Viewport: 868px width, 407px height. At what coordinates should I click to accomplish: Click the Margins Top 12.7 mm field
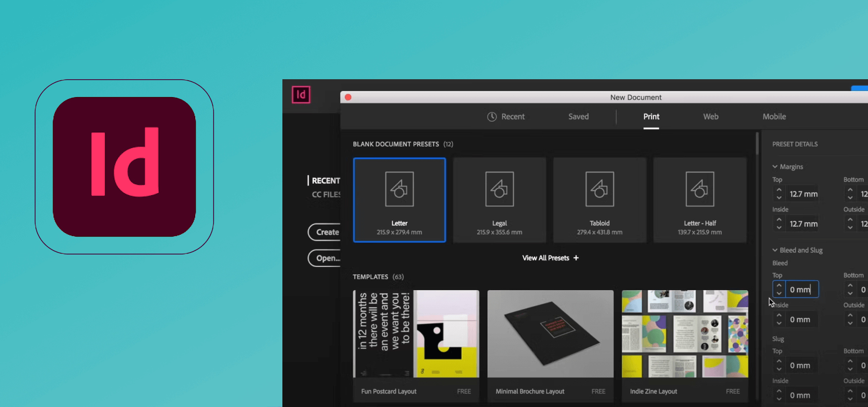click(x=803, y=194)
